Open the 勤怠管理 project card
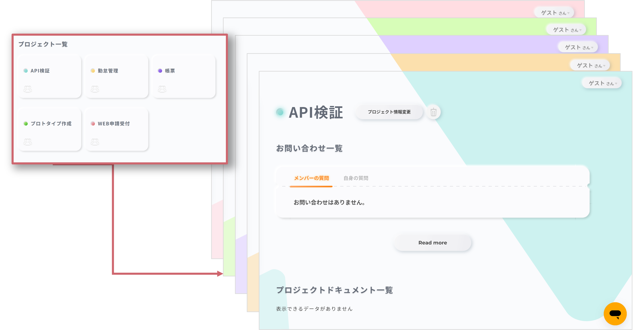 click(x=117, y=76)
